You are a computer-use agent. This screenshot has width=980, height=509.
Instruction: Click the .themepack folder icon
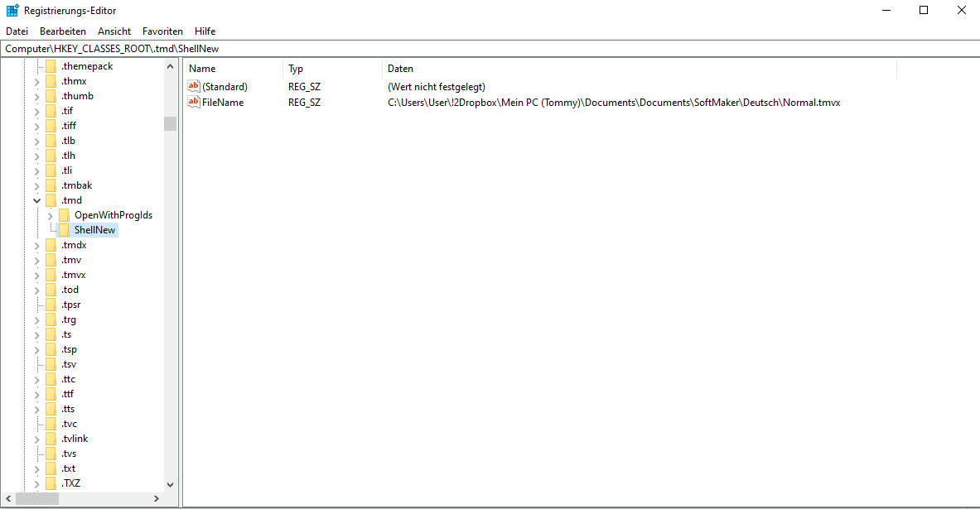point(51,66)
